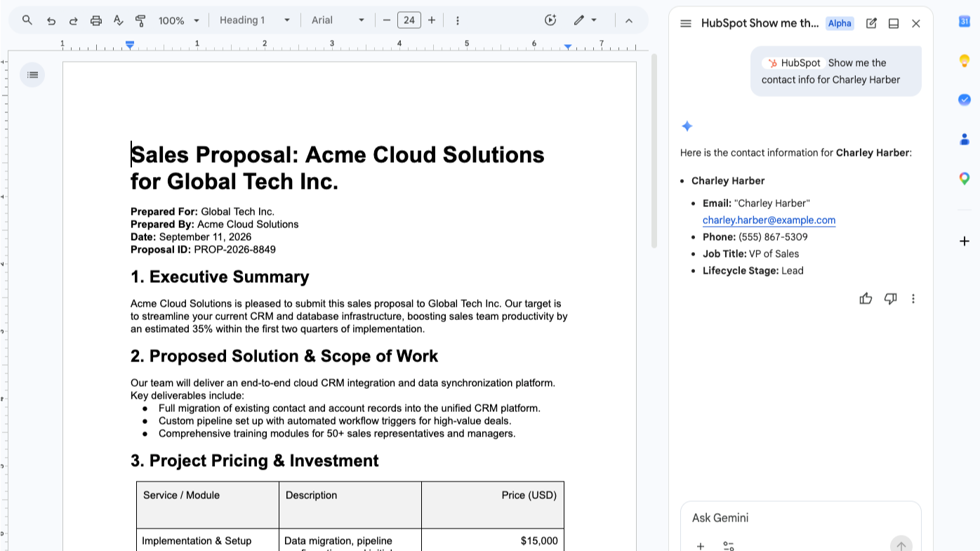Viewport: 980px width, 551px height.
Task: Open more options for Gemini response
Action: pos(913,298)
